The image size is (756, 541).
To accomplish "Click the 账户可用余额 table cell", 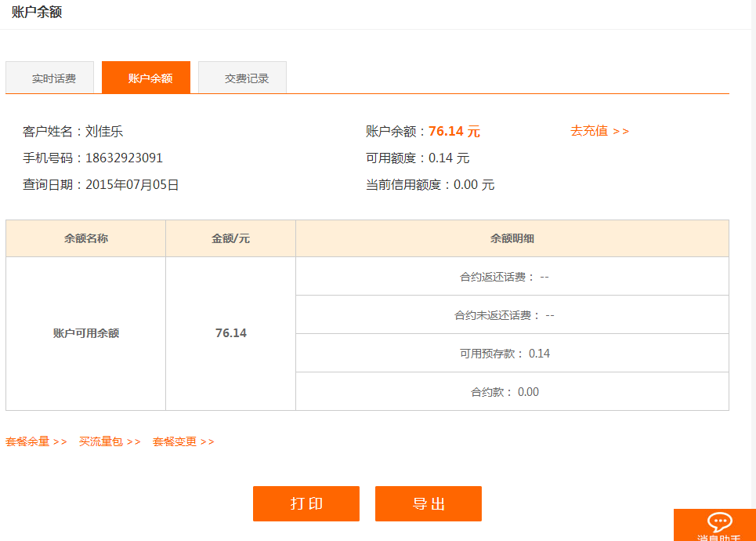I will [85, 333].
